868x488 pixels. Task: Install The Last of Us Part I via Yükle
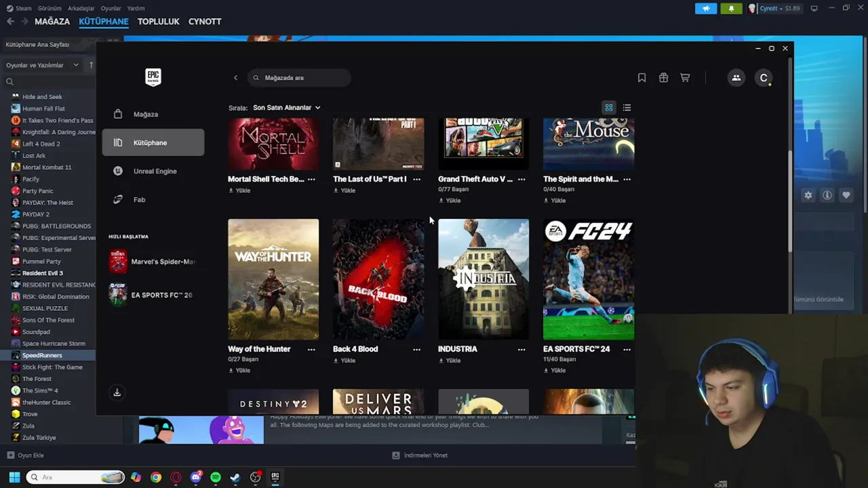pos(344,190)
